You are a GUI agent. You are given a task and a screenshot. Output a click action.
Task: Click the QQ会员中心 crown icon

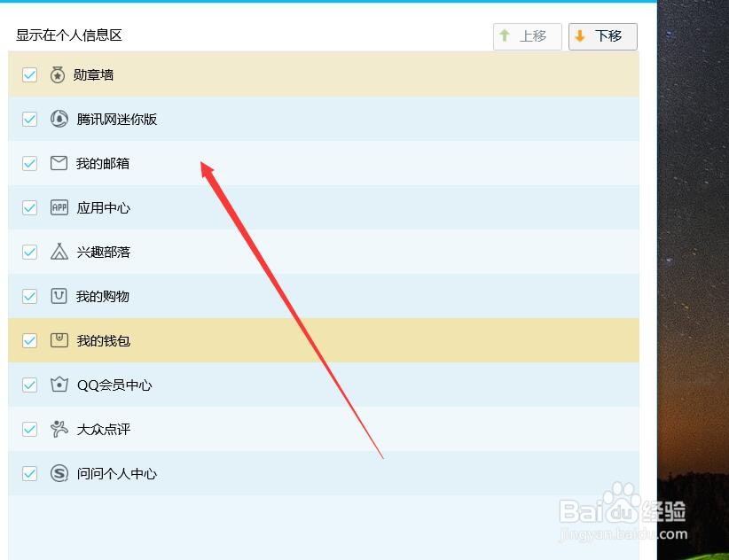tap(59, 385)
